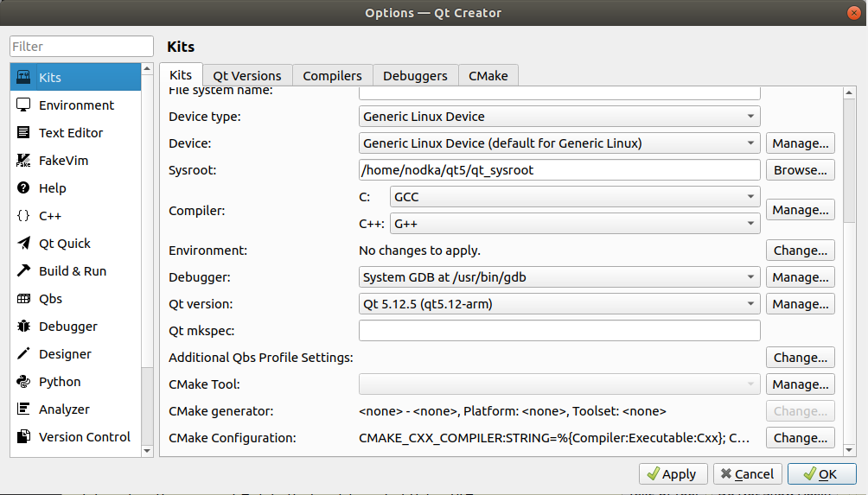
Task: Open the Debugger System GDB dropdown
Action: (558, 277)
